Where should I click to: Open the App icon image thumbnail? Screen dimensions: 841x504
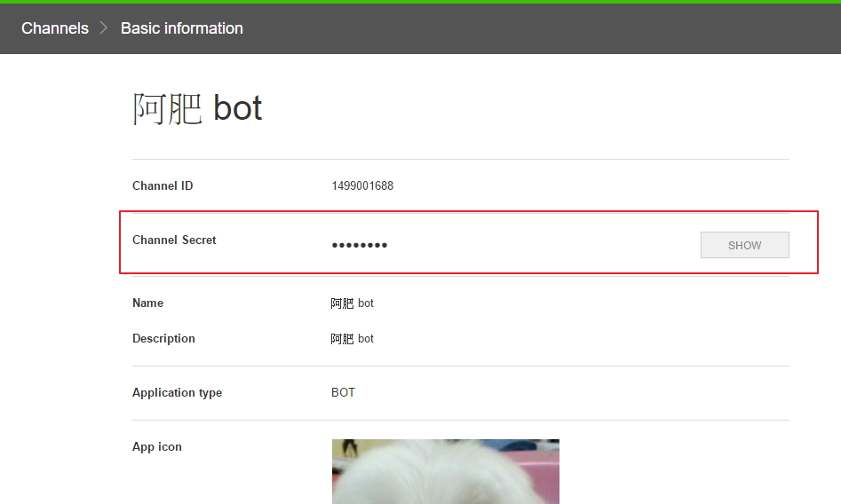click(x=445, y=472)
